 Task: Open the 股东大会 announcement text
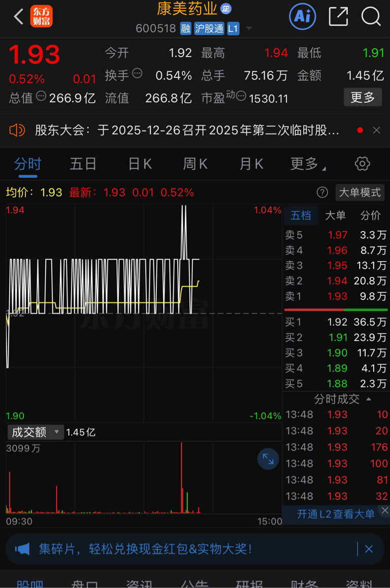tap(187, 131)
